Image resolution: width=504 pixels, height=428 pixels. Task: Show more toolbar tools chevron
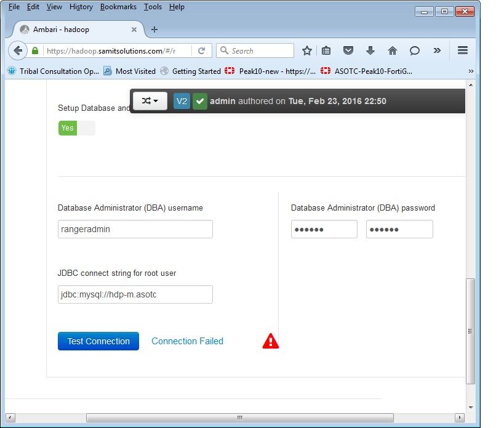(437, 50)
